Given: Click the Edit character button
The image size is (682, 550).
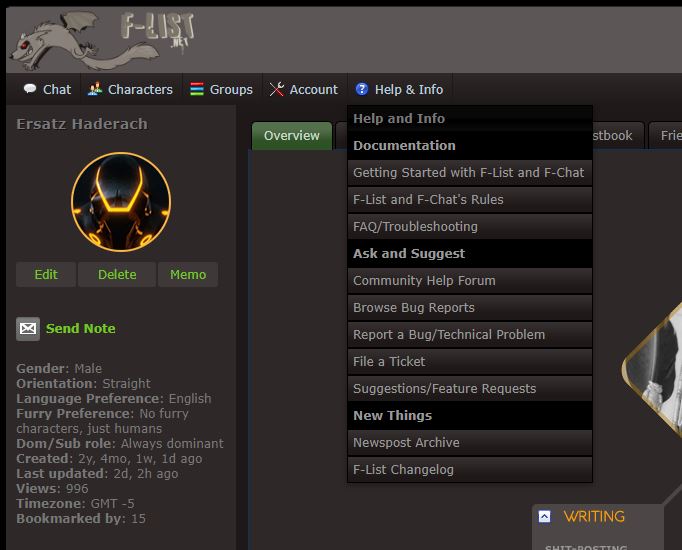Looking at the screenshot, I should 46,274.
